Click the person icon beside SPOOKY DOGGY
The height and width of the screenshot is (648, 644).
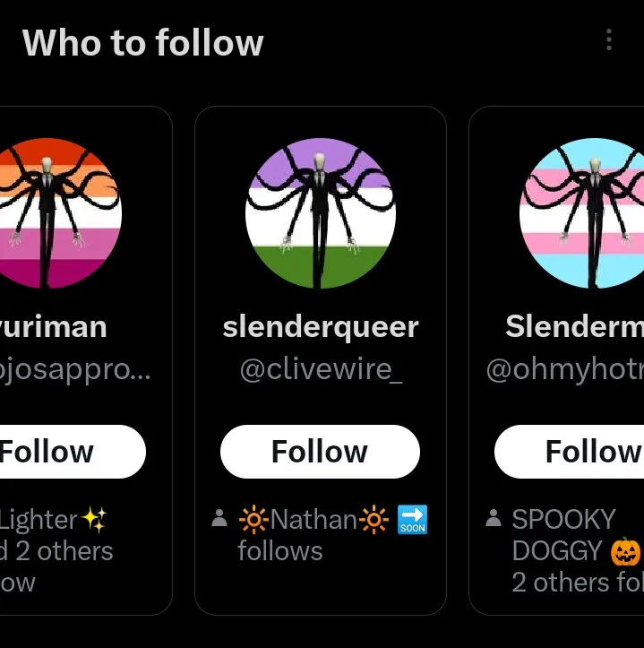pyautogui.click(x=493, y=519)
